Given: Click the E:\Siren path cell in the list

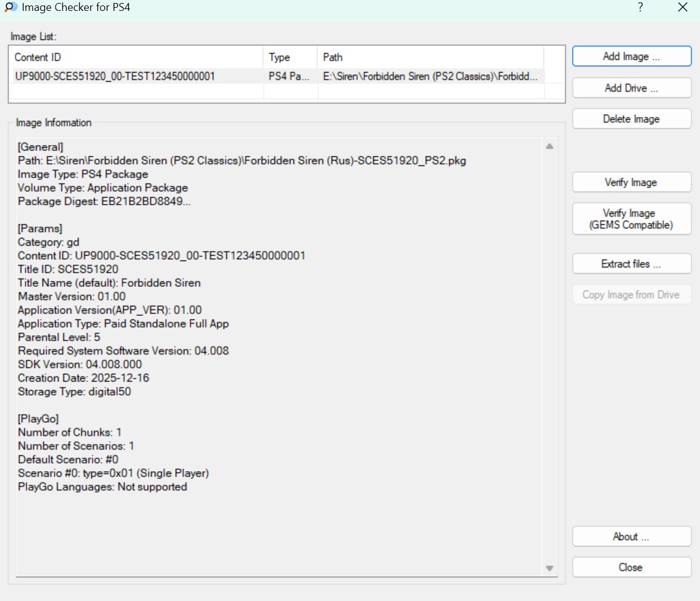Looking at the screenshot, I should tap(430, 76).
